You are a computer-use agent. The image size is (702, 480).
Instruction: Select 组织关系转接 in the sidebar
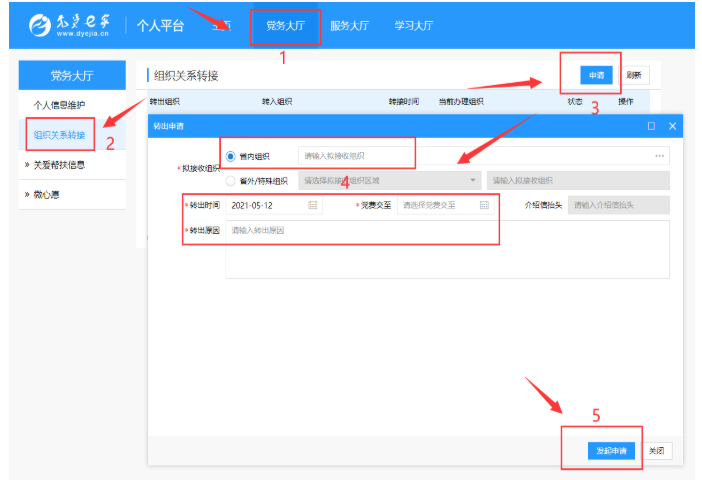pyautogui.click(x=60, y=135)
